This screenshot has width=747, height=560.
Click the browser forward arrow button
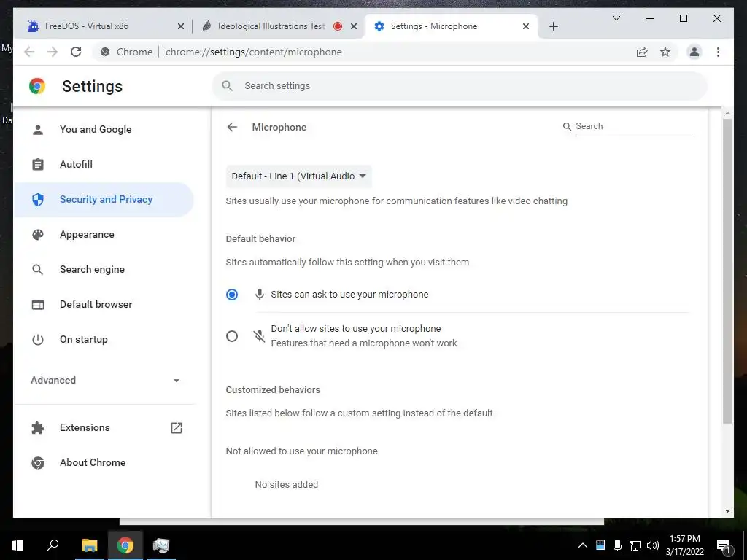(x=53, y=52)
